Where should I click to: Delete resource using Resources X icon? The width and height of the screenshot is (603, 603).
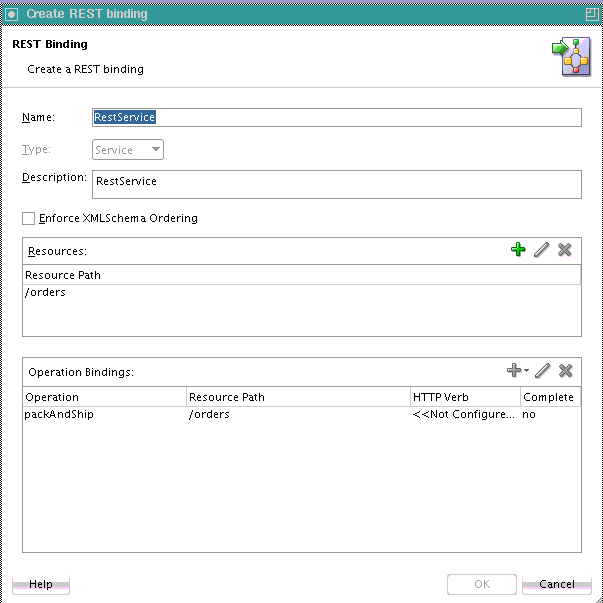[x=565, y=250]
